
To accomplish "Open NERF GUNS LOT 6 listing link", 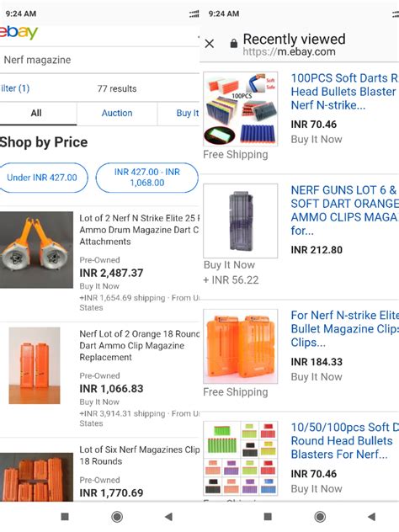I will [x=345, y=210].
